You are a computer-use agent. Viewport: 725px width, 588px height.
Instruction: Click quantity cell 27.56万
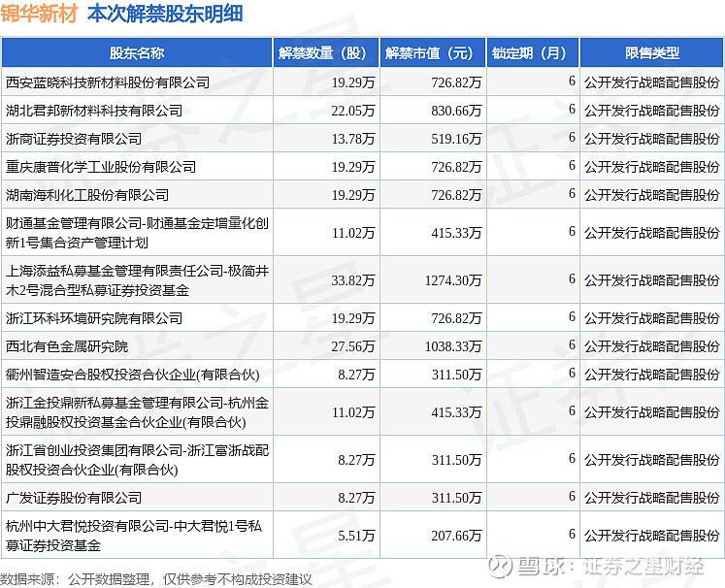pyautogui.click(x=352, y=346)
